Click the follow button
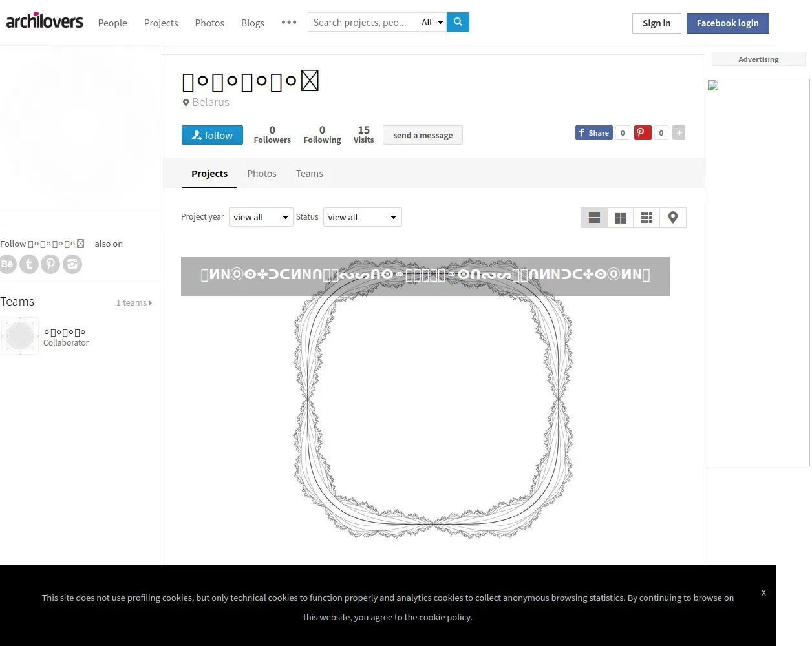 [212, 135]
